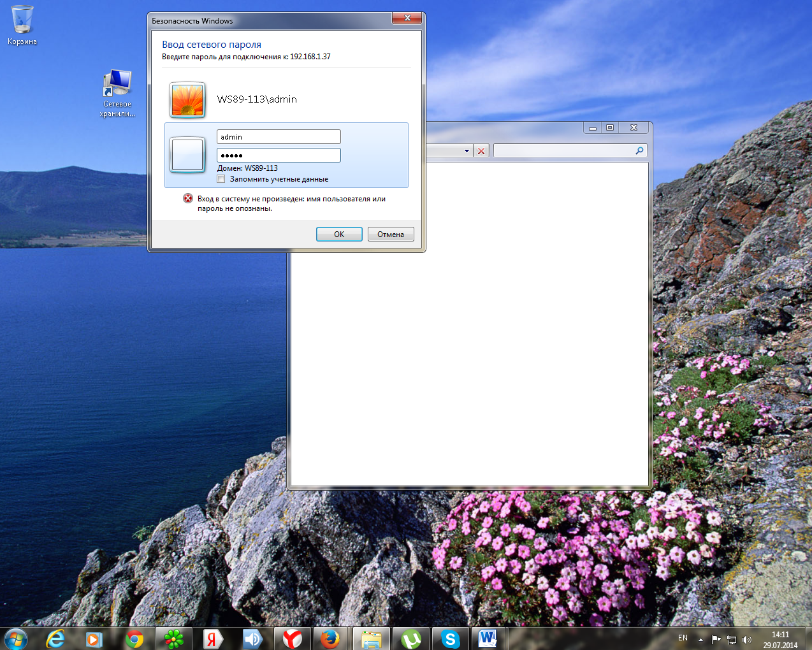This screenshot has width=812, height=650.
Task: Open Windows Media Player from the taskbar
Action: pos(94,639)
